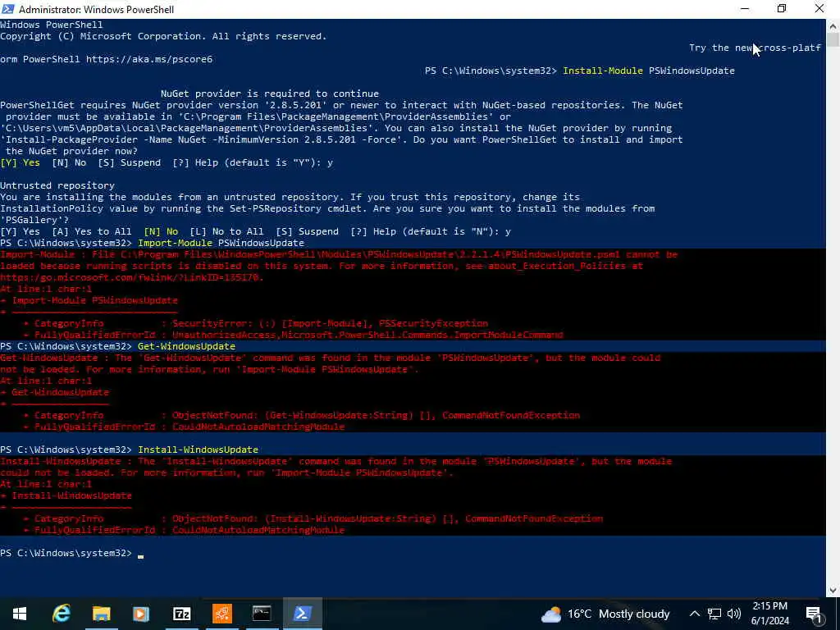Click the empty prompt line cursor
The image size is (840, 630).
pyautogui.click(x=140, y=555)
